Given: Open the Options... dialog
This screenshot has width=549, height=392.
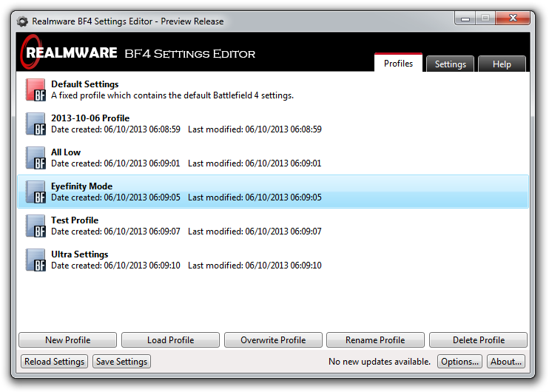Looking at the screenshot, I should click(459, 362).
